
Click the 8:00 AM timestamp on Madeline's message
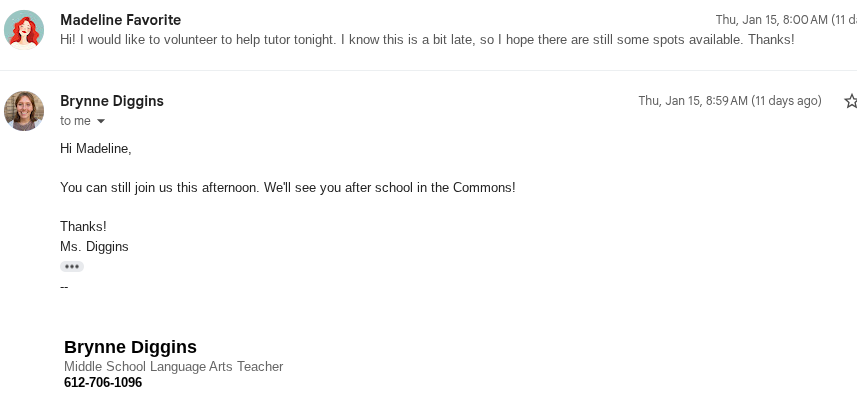coord(771,20)
